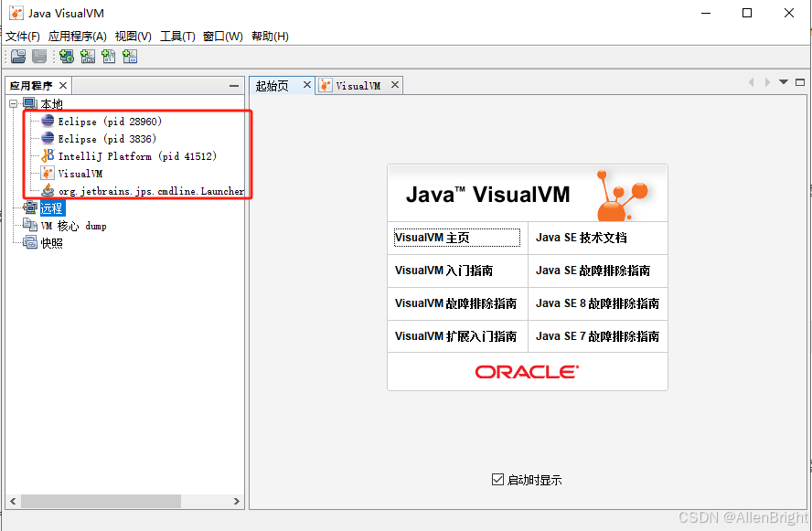Select the VM 核心 dump node icon
Image resolution: width=812 pixels, height=531 pixels.
click(x=30, y=225)
